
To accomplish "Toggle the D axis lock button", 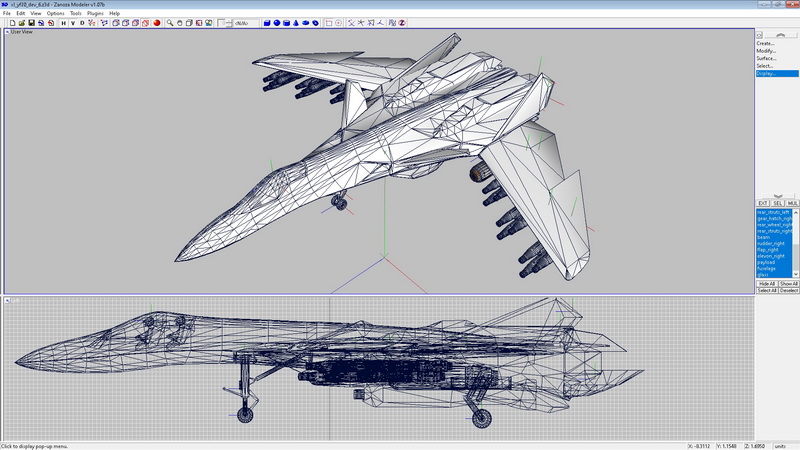I will coord(82,23).
